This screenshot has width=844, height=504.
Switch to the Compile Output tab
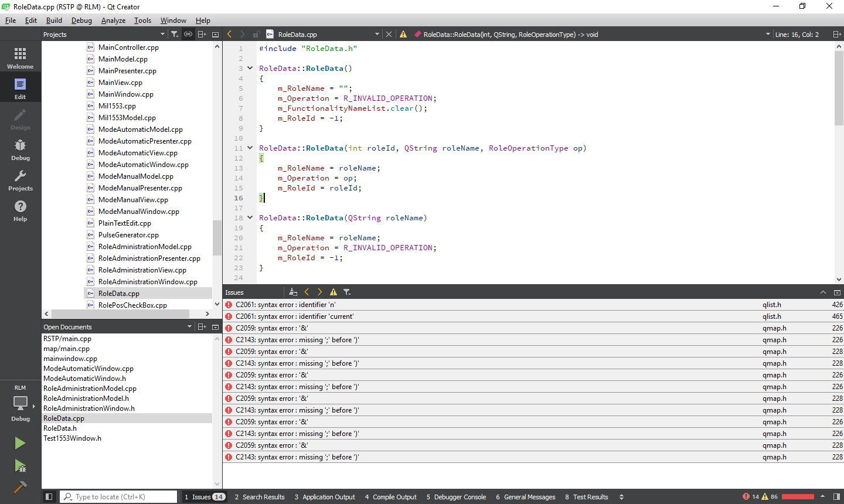pyautogui.click(x=390, y=497)
